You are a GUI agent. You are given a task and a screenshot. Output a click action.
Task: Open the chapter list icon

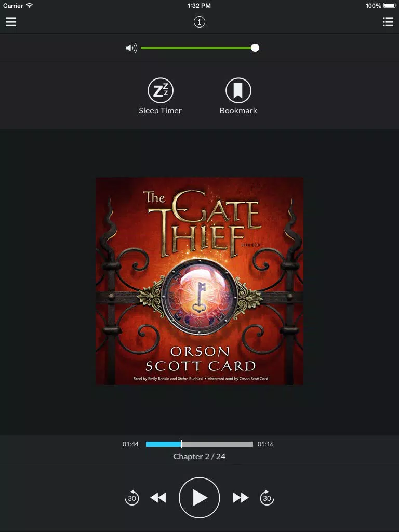pyautogui.click(x=388, y=22)
